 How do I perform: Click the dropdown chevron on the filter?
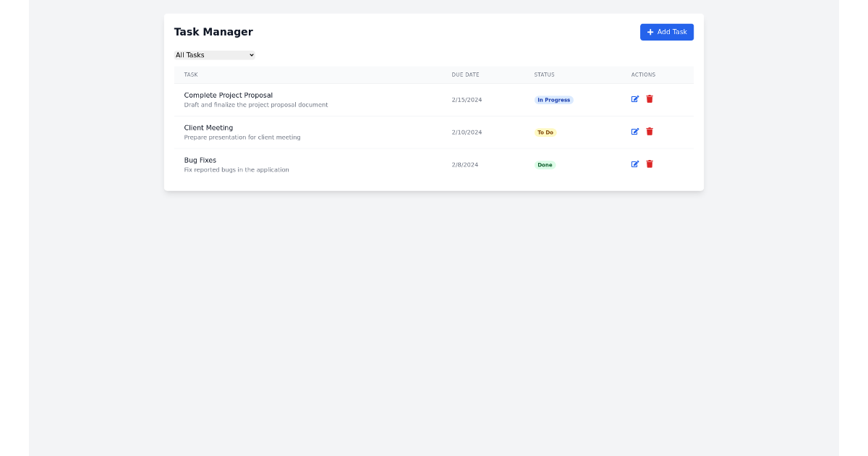pyautogui.click(x=250, y=55)
